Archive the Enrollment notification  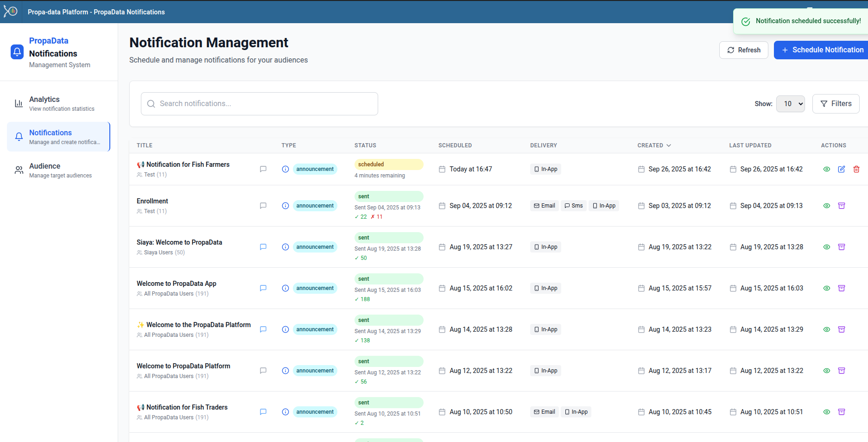click(841, 206)
